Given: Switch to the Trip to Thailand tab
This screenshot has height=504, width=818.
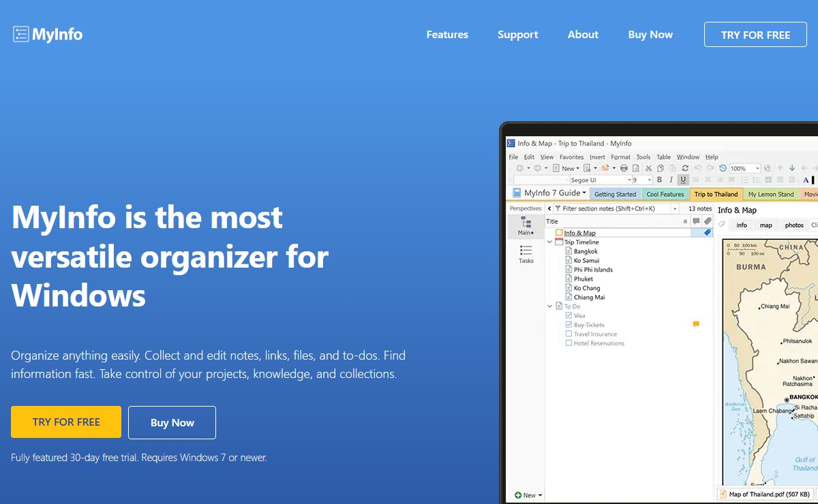Looking at the screenshot, I should coord(716,194).
